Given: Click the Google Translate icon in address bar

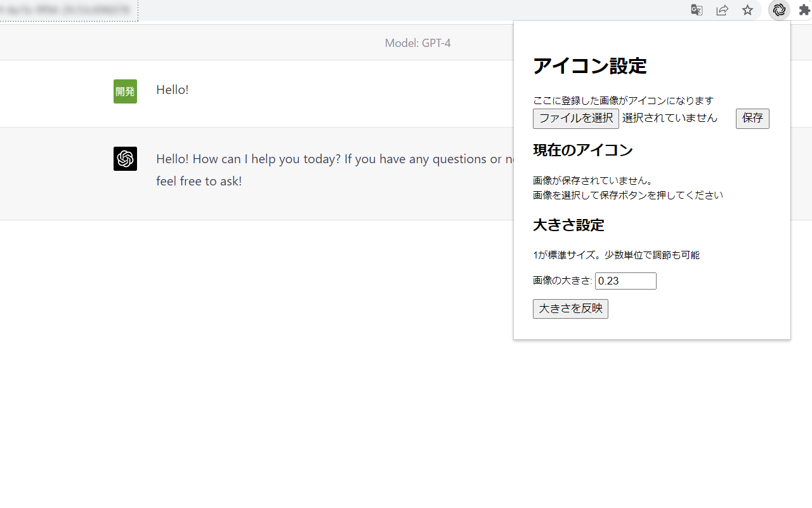Looking at the screenshot, I should (697, 10).
